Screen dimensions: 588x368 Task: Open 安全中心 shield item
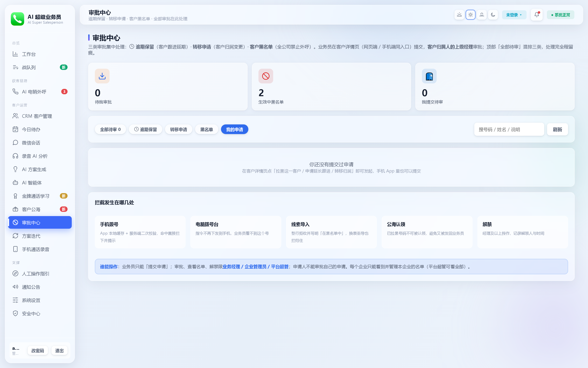(40, 314)
